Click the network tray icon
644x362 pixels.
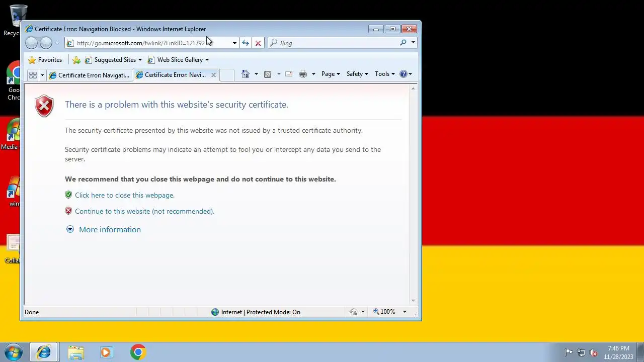click(581, 352)
